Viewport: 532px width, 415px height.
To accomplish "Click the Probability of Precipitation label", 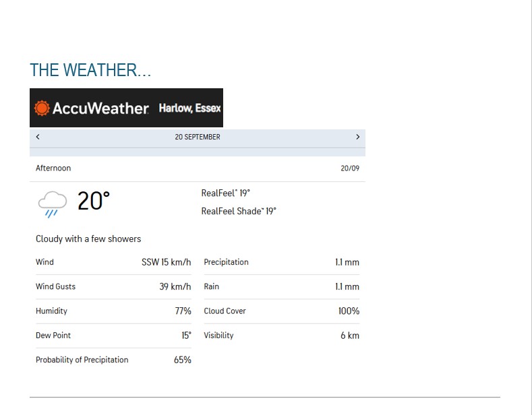I will coord(82,360).
